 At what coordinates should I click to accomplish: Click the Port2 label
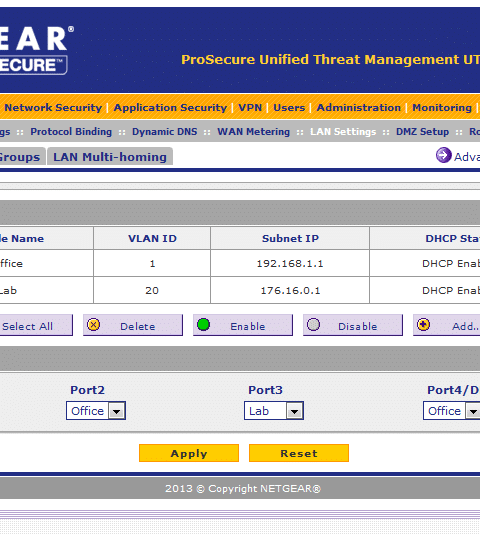pyautogui.click(x=87, y=390)
